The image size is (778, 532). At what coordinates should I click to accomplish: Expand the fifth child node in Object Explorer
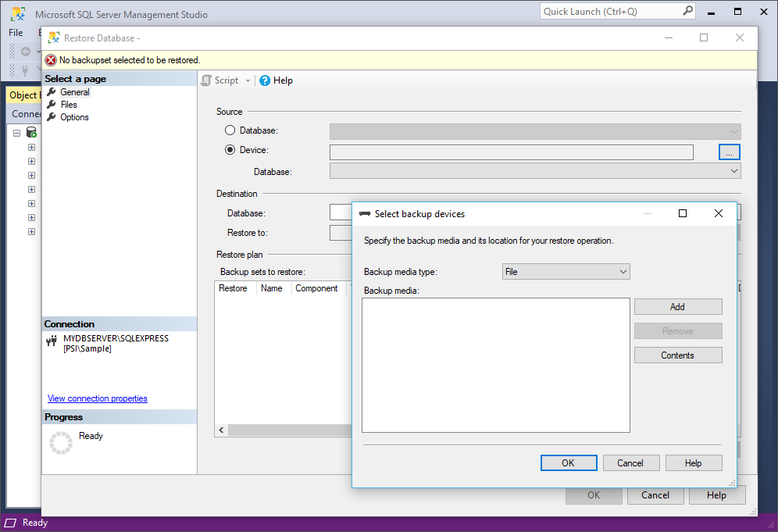click(31, 203)
